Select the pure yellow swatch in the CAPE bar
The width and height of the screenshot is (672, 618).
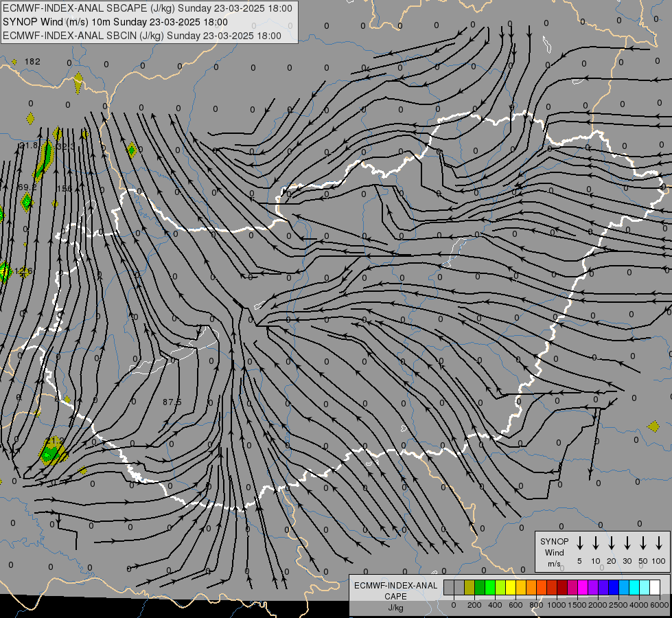[x=511, y=587]
